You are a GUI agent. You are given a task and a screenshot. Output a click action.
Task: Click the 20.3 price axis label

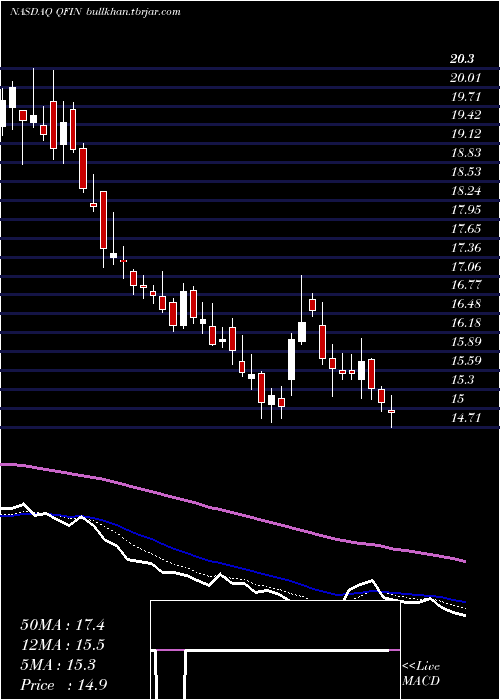coord(462,59)
